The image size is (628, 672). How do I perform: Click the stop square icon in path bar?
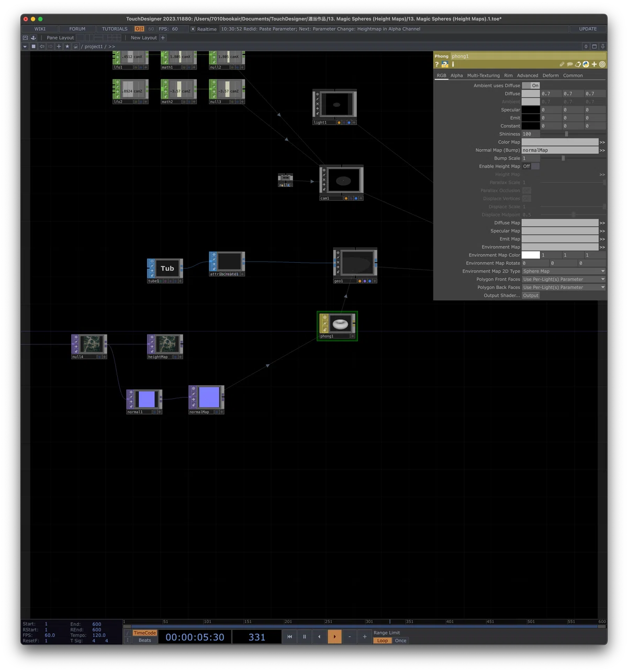[33, 47]
